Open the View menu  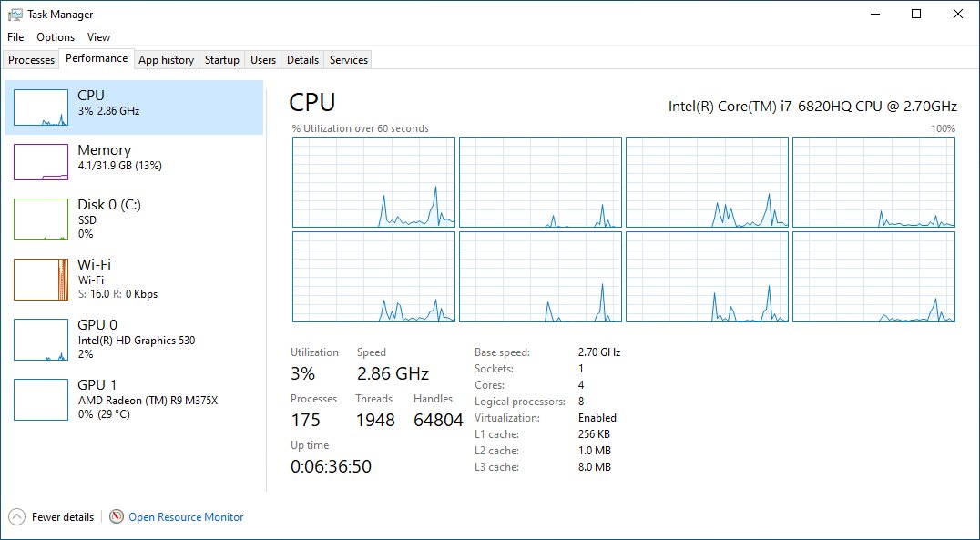pyautogui.click(x=98, y=37)
